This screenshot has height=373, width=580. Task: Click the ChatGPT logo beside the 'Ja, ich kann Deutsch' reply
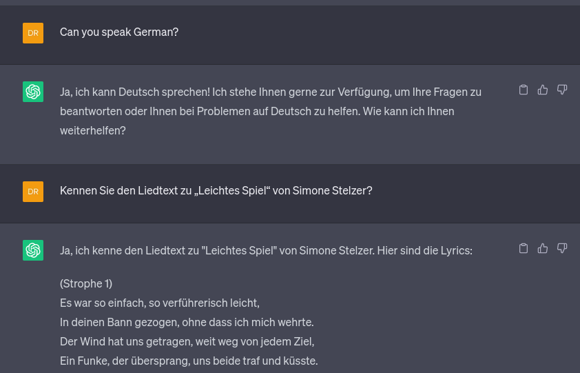(x=33, y=91)
